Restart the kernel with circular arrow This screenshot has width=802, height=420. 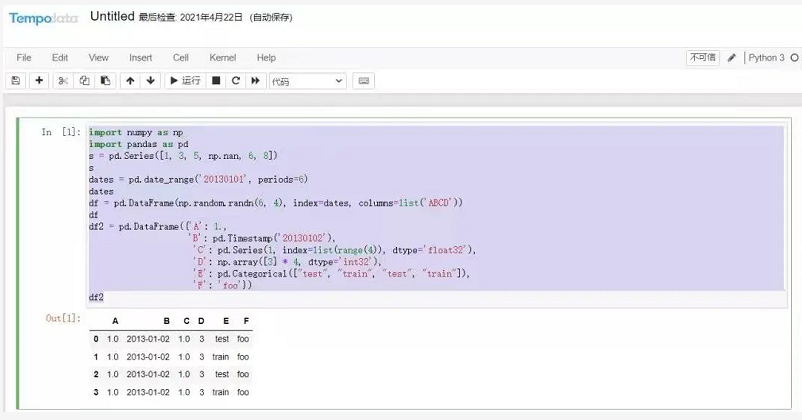click(x=236, y=81)
